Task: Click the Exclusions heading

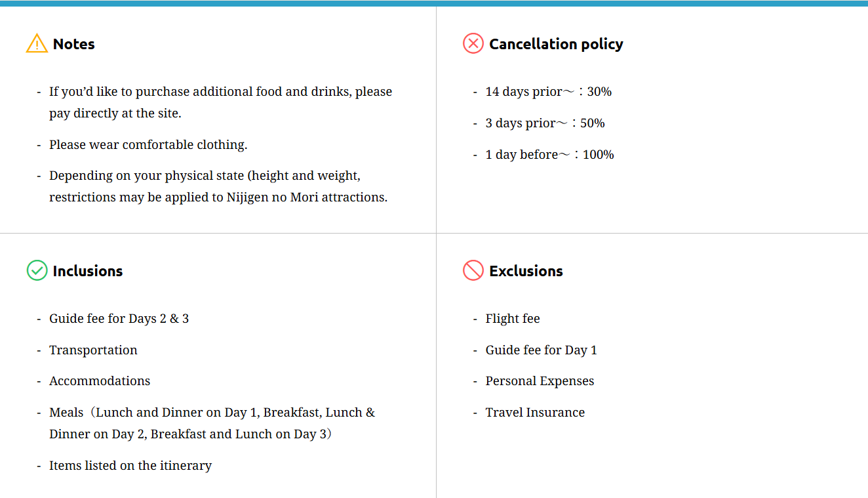Action: (526, 271)
